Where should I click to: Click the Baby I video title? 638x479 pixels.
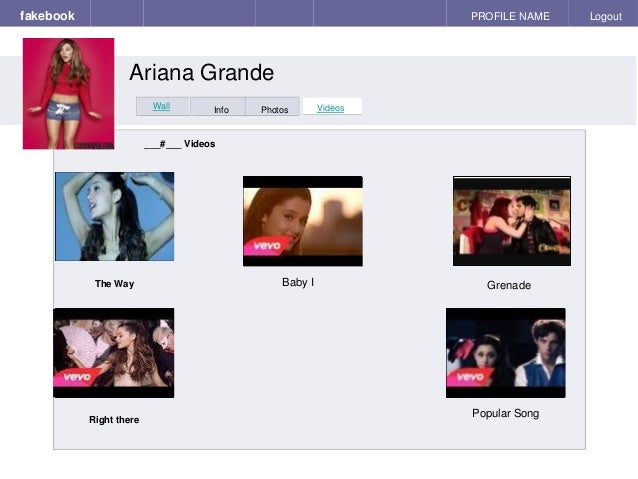click(298, 282)
